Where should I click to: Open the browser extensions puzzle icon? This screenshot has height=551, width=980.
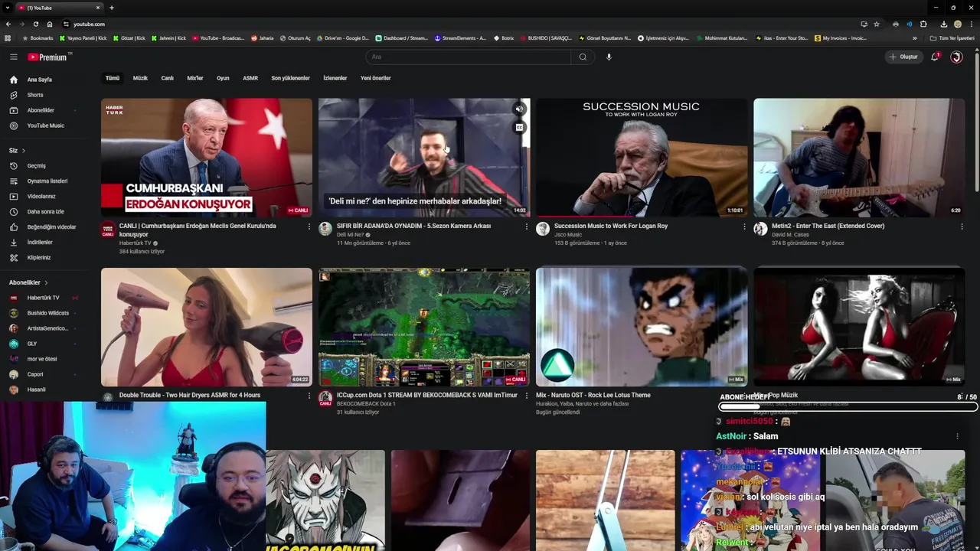coord(923,24)
